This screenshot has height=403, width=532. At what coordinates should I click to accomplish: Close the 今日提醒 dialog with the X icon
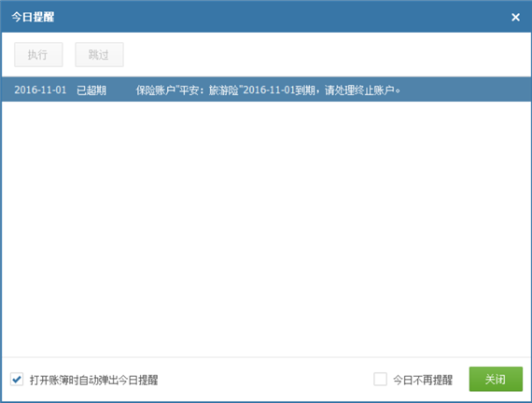click(515, 17)
